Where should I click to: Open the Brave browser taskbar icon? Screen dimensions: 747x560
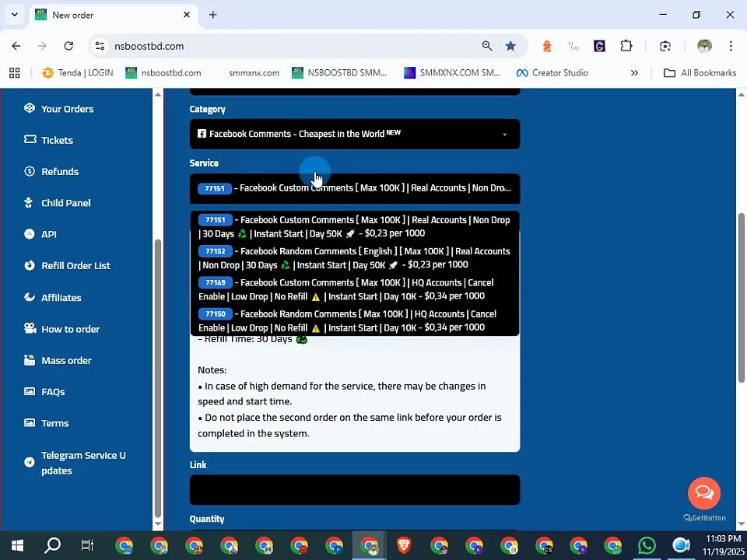click(404, 545)
